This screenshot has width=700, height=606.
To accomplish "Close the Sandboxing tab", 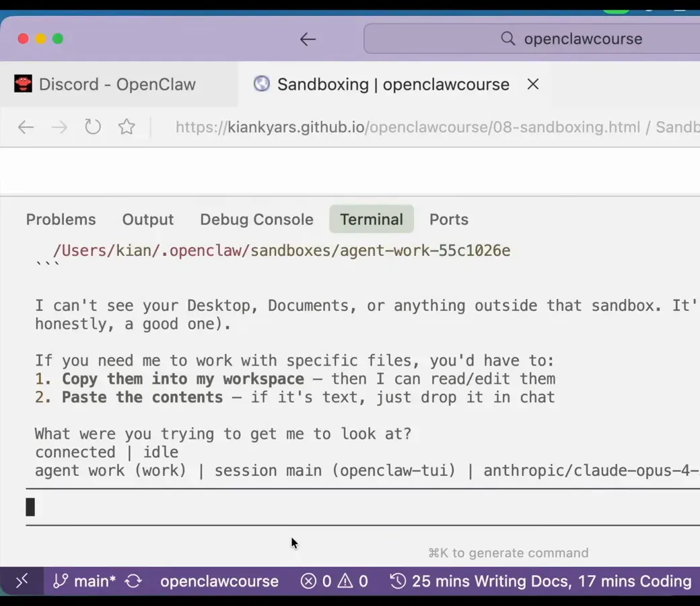I will tap(533, 84).
